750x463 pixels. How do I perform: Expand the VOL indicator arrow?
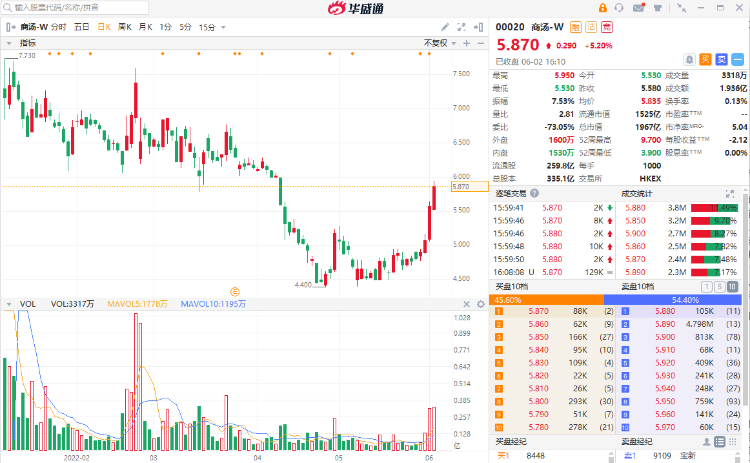9,304
